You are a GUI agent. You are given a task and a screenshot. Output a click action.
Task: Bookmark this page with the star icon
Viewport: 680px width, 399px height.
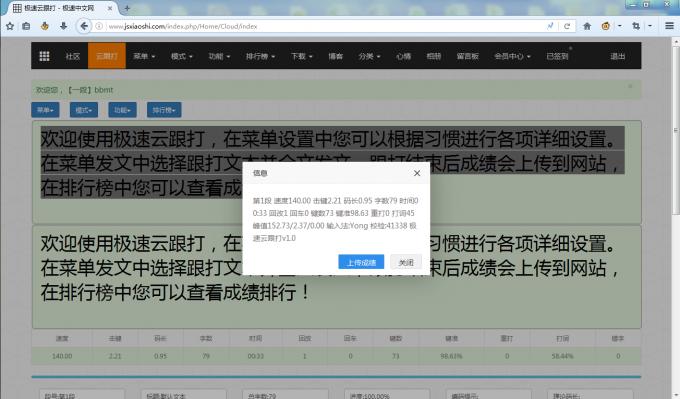[x=10, y=26]
